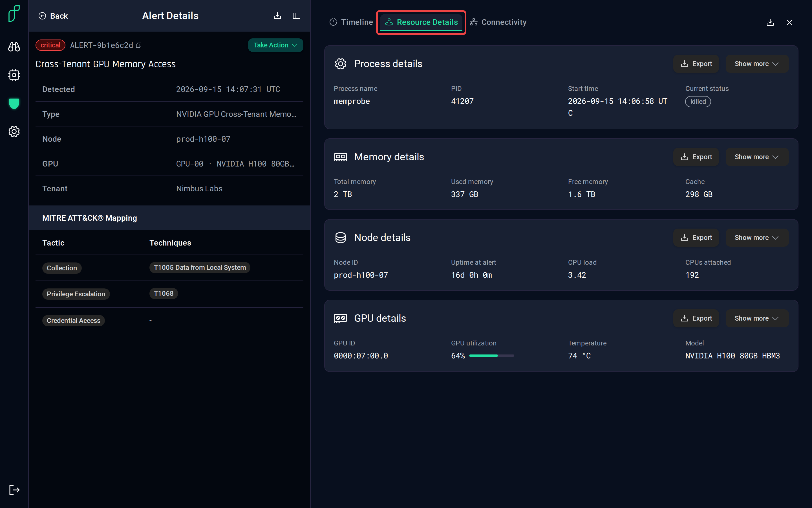Click the Collection tactic tag
Viewport: 812px width, 508px height.
point(62,268)
